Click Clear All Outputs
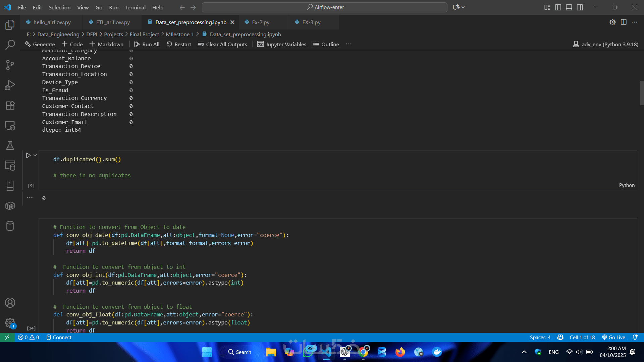This screenshot has width=644, height=362. 222,44
